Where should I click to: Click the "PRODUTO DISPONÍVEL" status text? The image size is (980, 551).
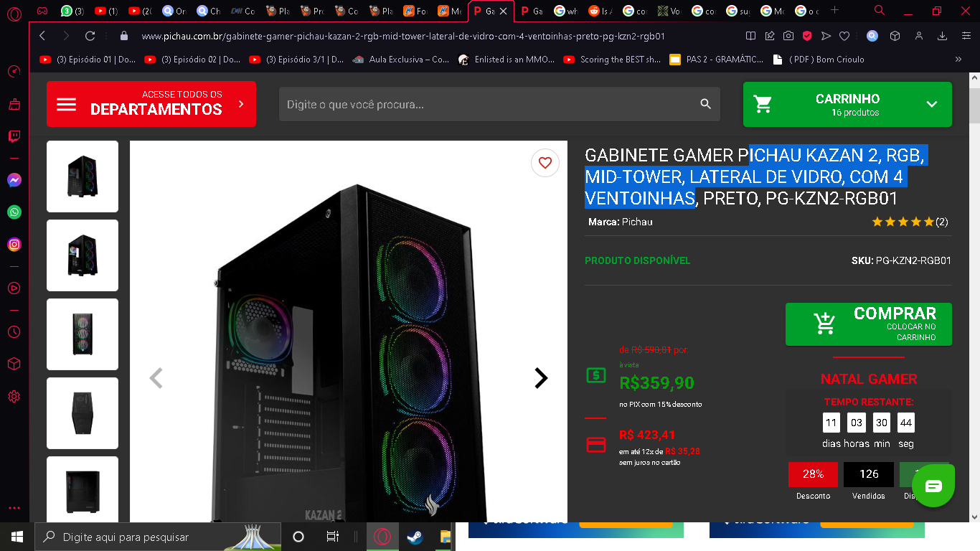coord(638,260)
